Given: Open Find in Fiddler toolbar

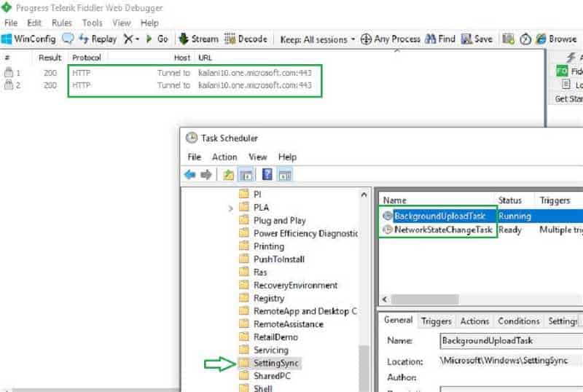Looking at the screenshot, I should (x=440, y=39).
